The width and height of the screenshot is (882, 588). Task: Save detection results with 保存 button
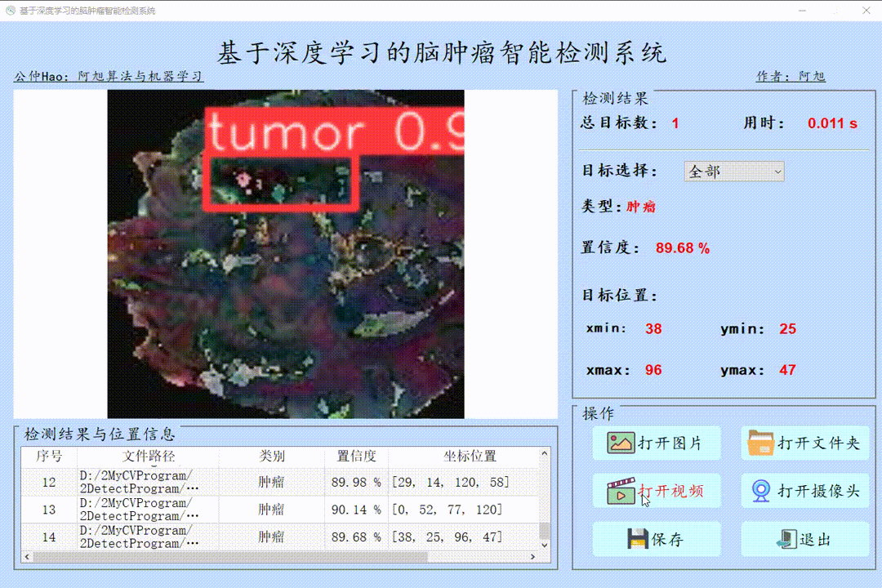[x=656, y=540]
